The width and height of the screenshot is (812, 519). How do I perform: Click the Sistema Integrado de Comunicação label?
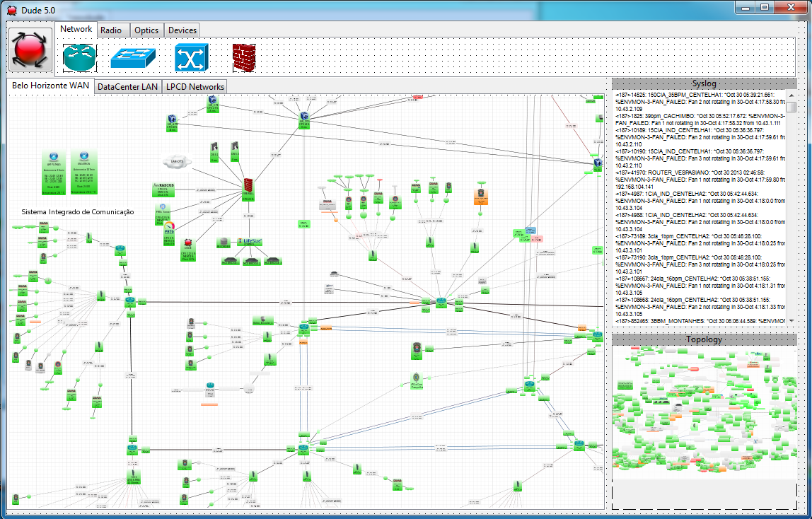[x=78, y=211]
